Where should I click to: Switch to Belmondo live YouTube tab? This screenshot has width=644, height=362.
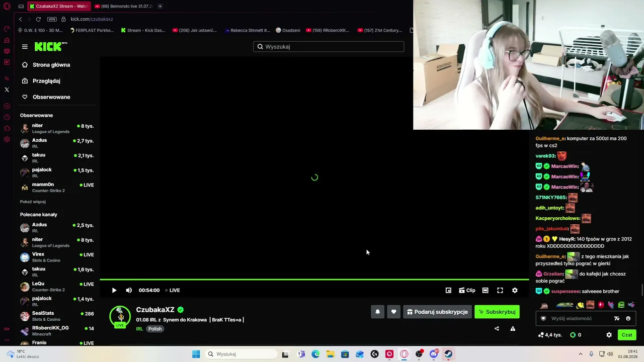point(123,6)
